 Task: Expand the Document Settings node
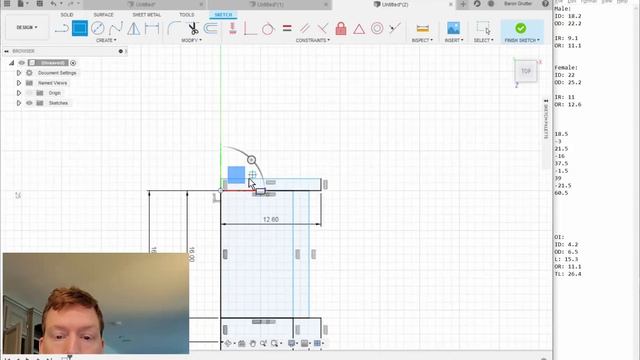[18, 73]
